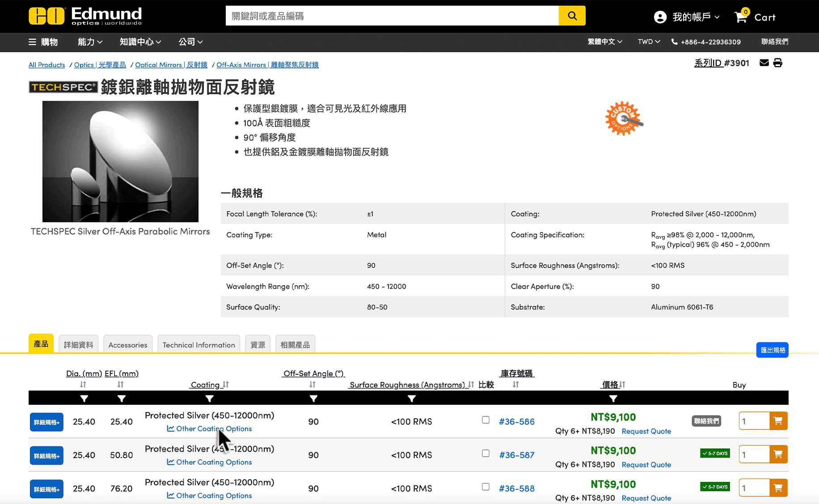The height and width of the screenshot is (504, 819).
Task: Open the TWD currency dropdown
Action: click(x=649, y=42)
